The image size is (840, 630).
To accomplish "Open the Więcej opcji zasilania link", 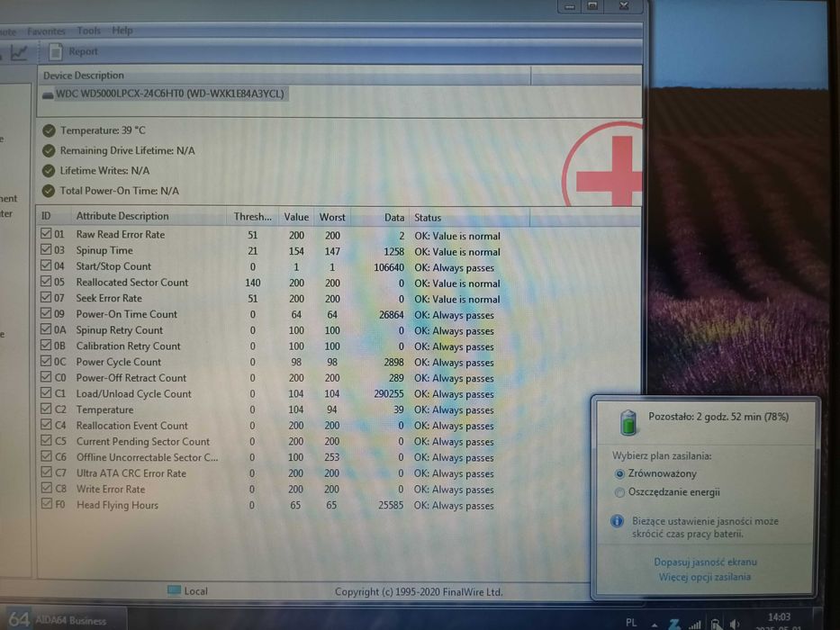I will coord(704,577).
